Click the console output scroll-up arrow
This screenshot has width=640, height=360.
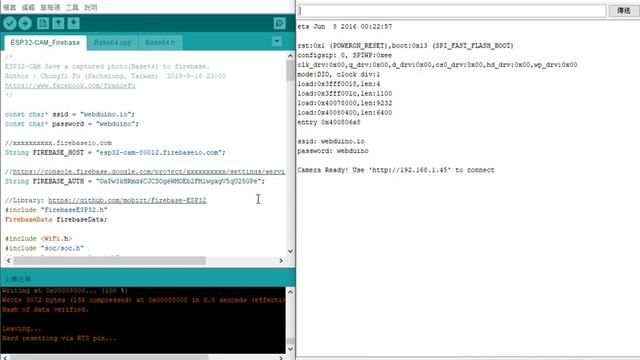[x=290, y=292]
